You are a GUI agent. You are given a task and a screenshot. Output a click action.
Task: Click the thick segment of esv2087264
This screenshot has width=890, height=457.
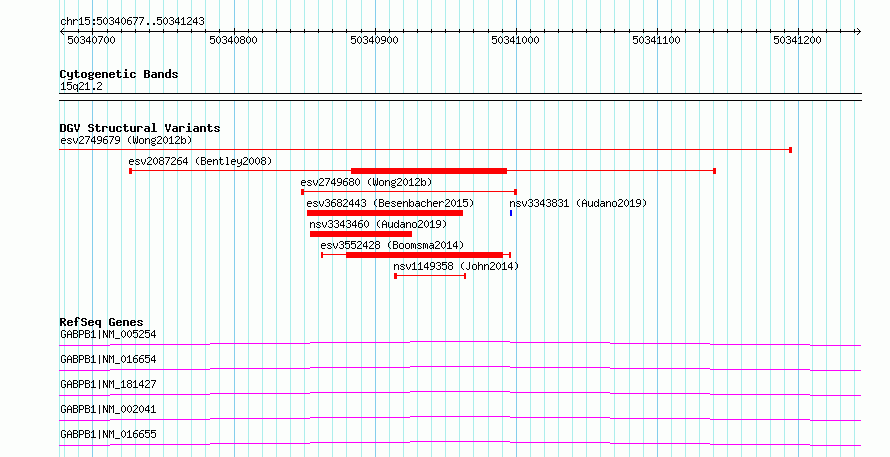tap(429, 171)
